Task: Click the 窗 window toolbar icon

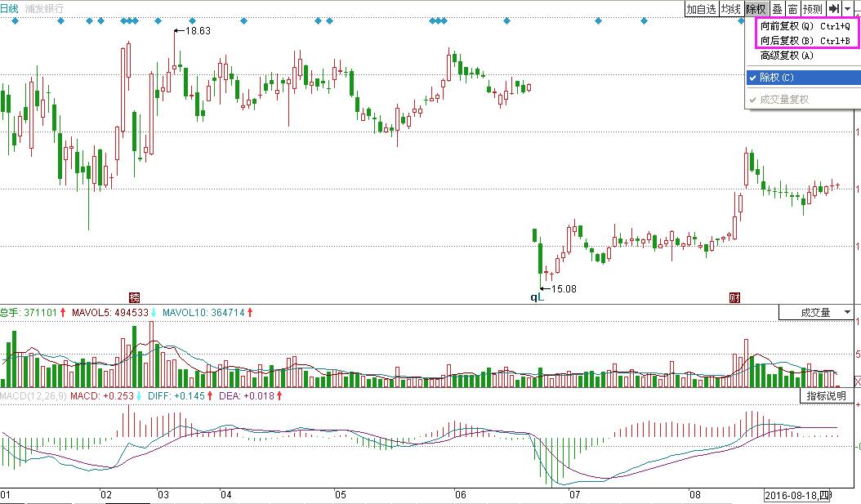Action: tap(792, 9)
